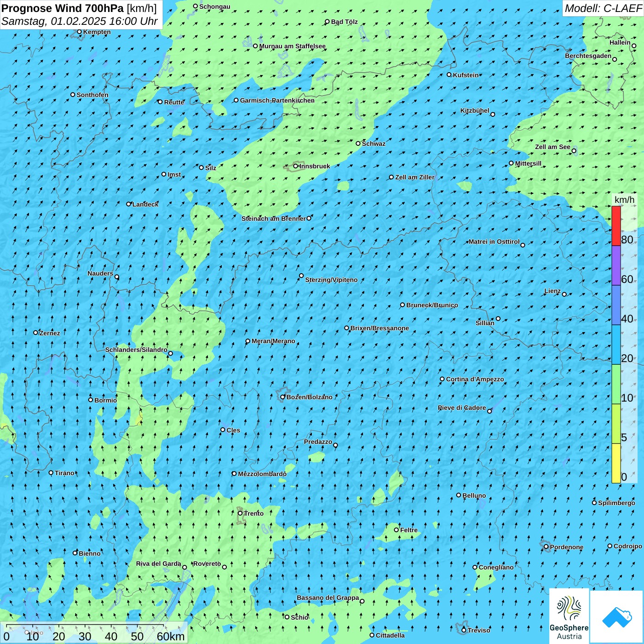
Task: Pick the lime-green legend color segment
Action: [x=616, y=424]
